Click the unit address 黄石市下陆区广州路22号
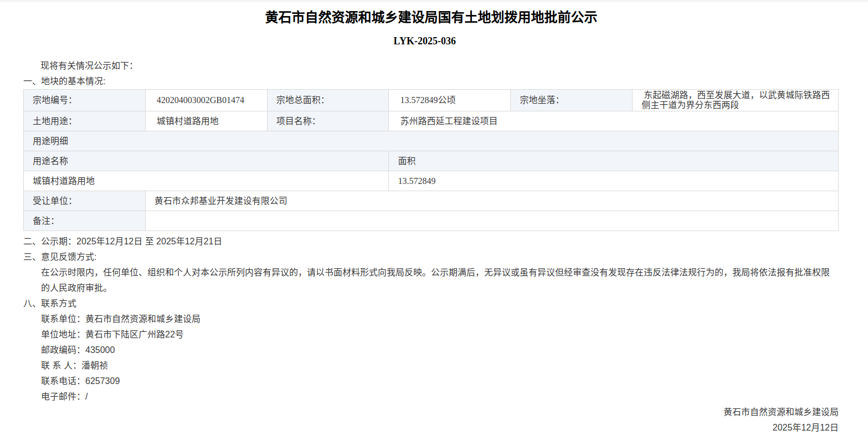The image size is (868, 435). [x=134, y=335]
